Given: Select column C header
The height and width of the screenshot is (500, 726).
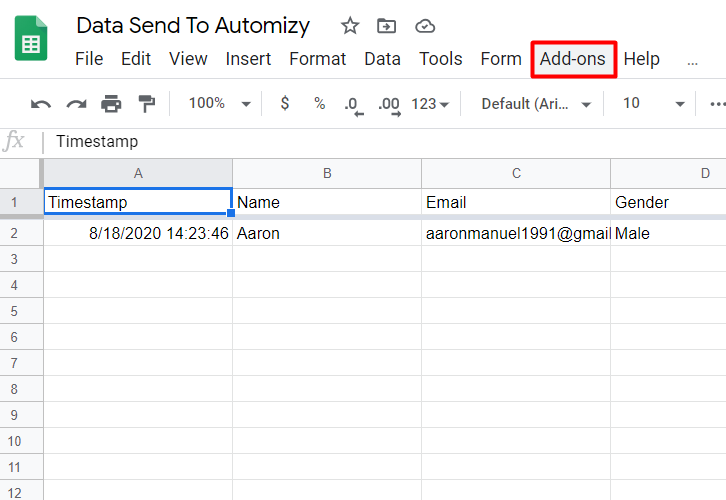Looking at the screenshot, I should (516, 173).
